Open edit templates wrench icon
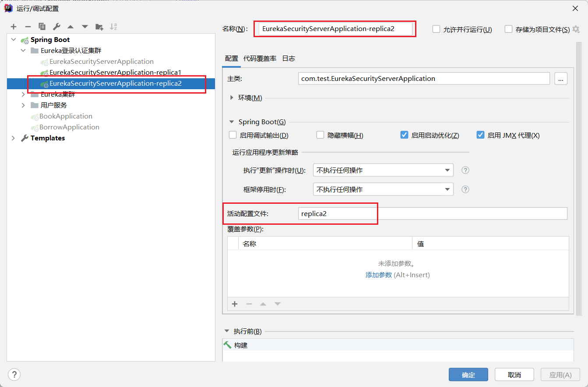The height and width of the screenshot is (387, 588). coord(56,27)
